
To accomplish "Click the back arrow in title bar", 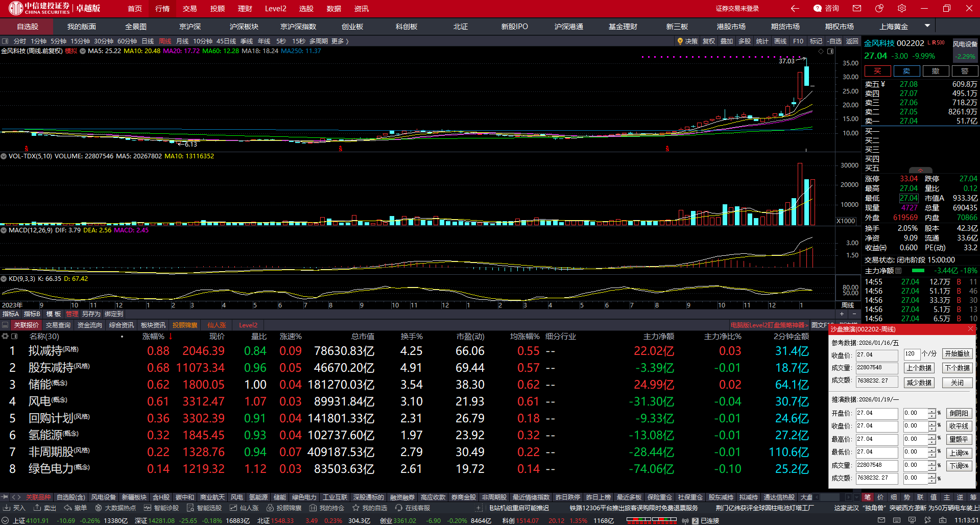I will [795, 8].
